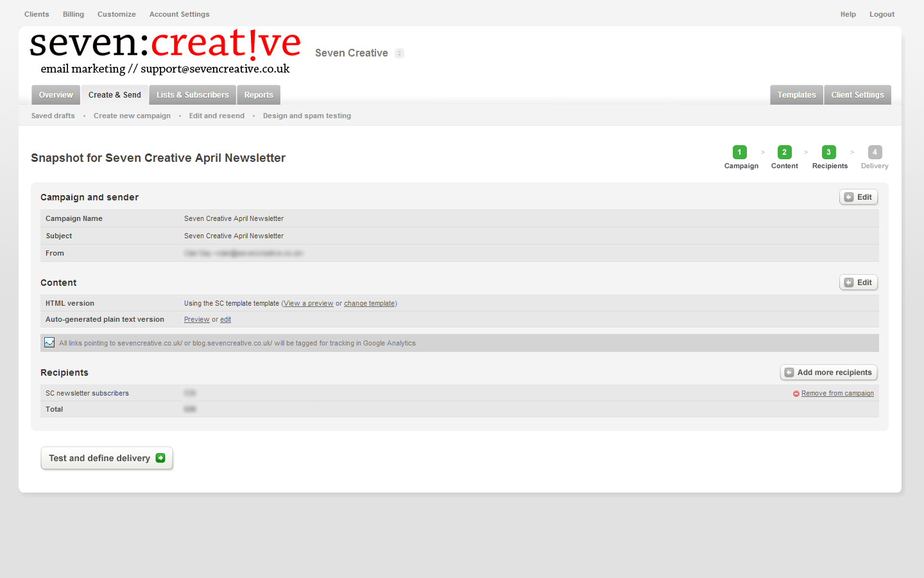
Task: Open the client switcher next to Seven Creative
Action: (x=399, y=53)
